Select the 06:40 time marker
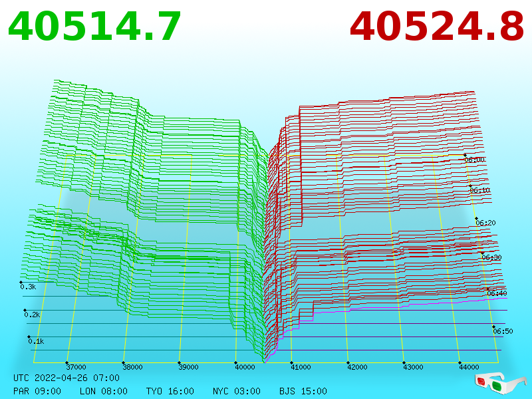 tap(497, 293)
